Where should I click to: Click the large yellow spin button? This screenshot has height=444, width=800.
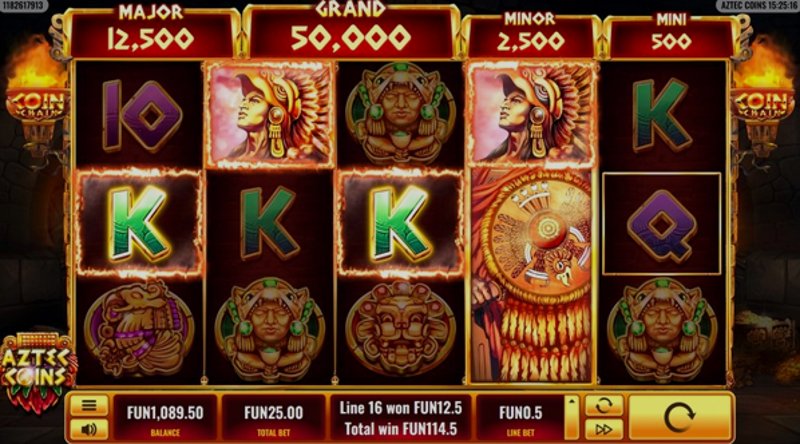pyautogui.click(x=680, y=417)
